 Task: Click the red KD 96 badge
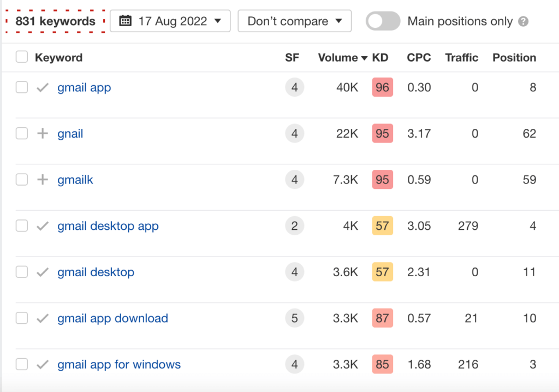point(382,88)
